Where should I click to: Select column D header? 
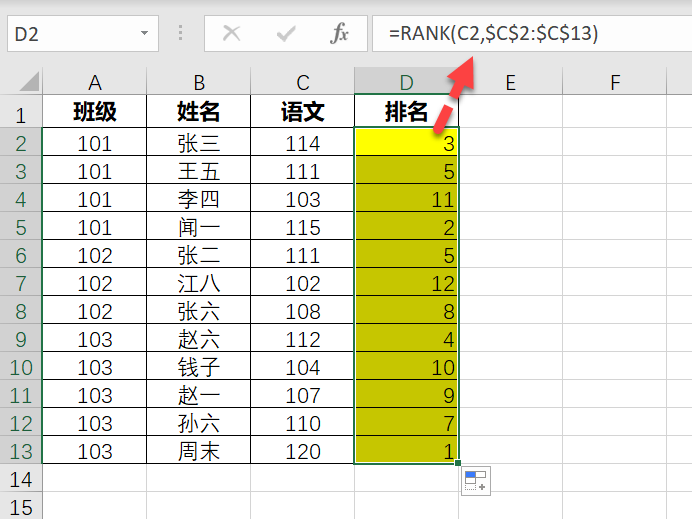click(406, 82)
